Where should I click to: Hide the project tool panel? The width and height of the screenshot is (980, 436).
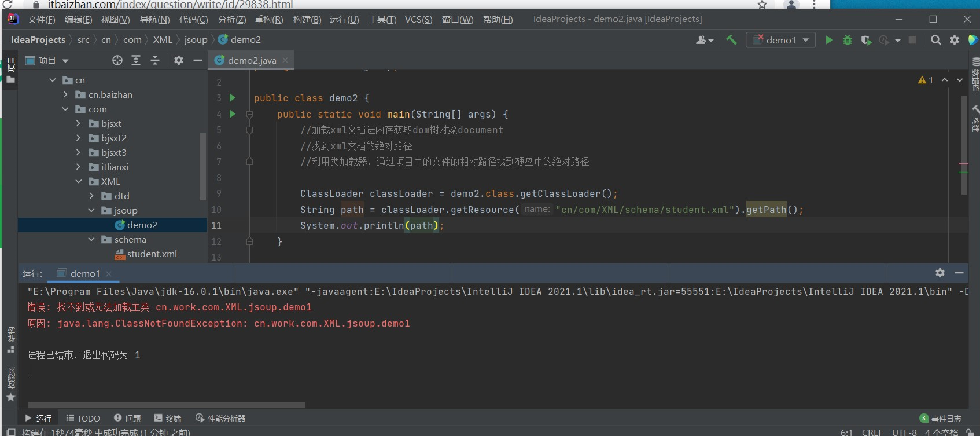coord(197,60)
